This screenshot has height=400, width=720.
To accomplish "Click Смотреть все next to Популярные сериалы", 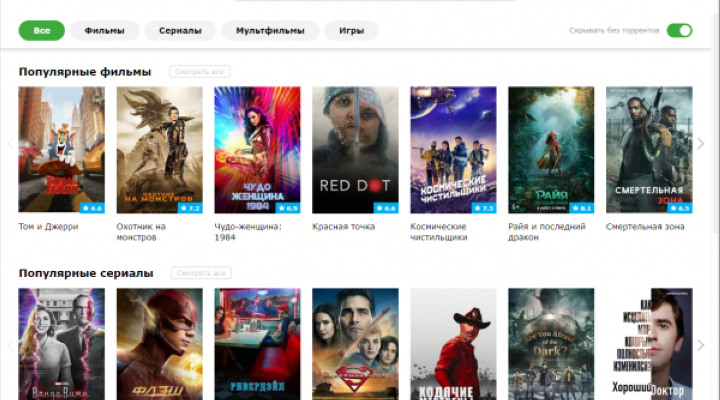I will pyautogui.click(x=201, y=273).
